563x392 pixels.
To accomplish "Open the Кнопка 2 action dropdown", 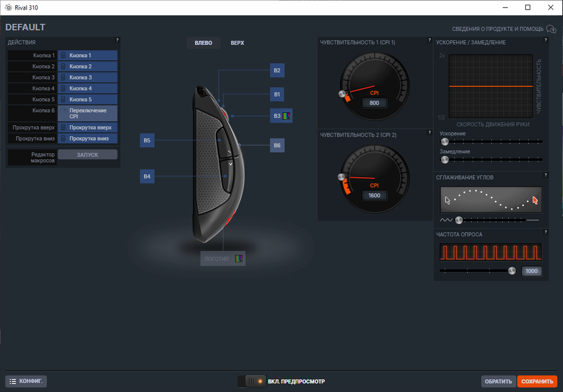I will [87, 67].
